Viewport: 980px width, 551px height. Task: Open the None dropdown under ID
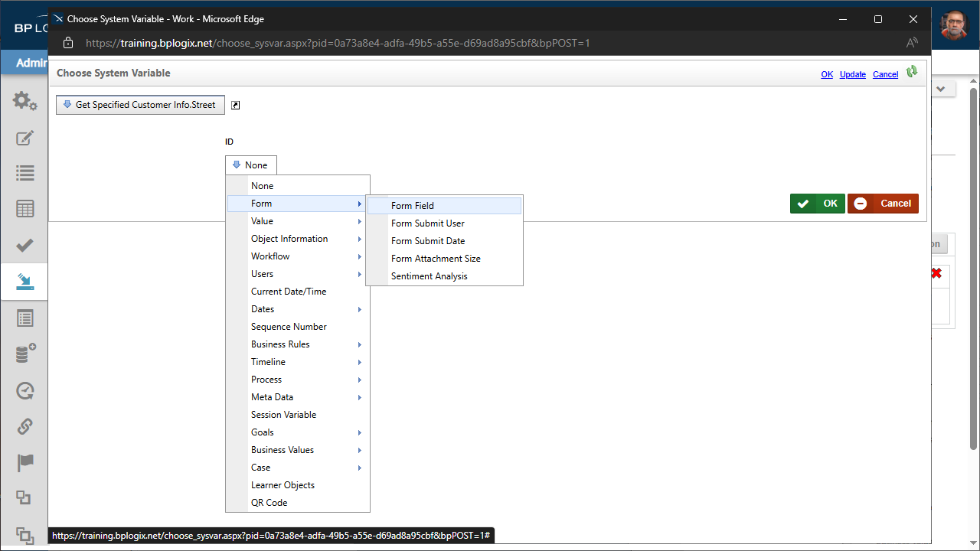coord(251,165)
